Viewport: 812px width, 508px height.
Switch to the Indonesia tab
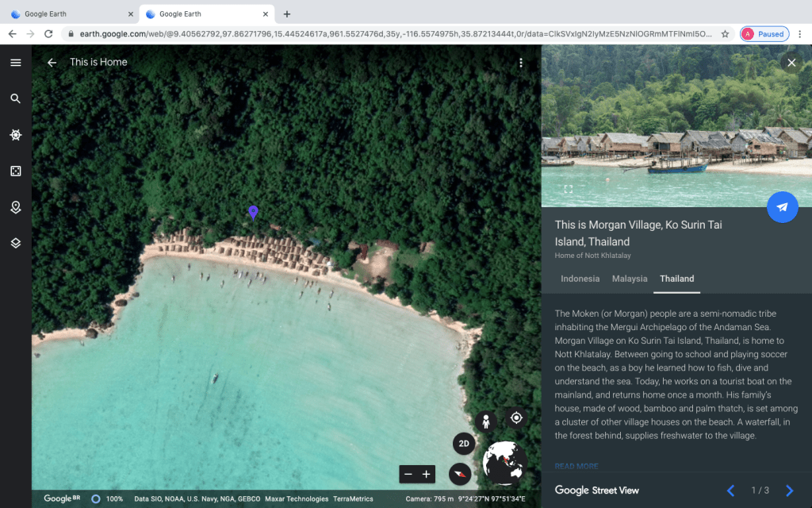tap(580, 279)
